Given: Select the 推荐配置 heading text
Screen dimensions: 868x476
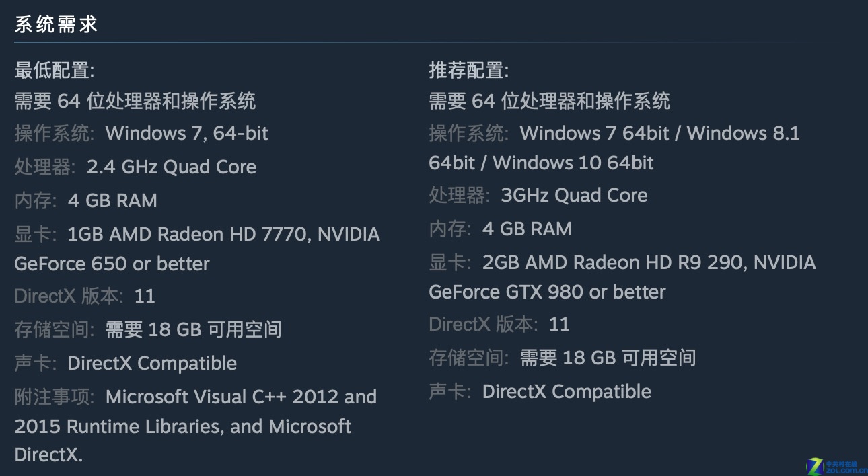Looking at the screenshot, I should 469,69.
